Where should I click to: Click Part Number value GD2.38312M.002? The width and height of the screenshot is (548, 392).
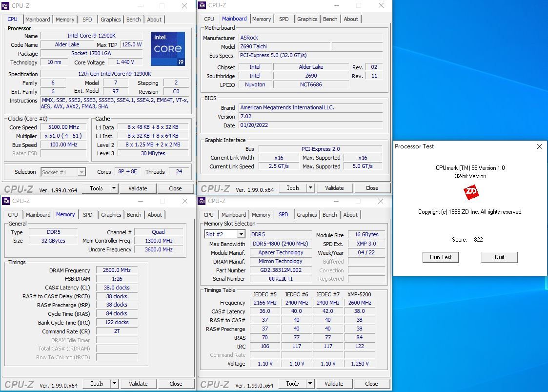pos(281,270)
